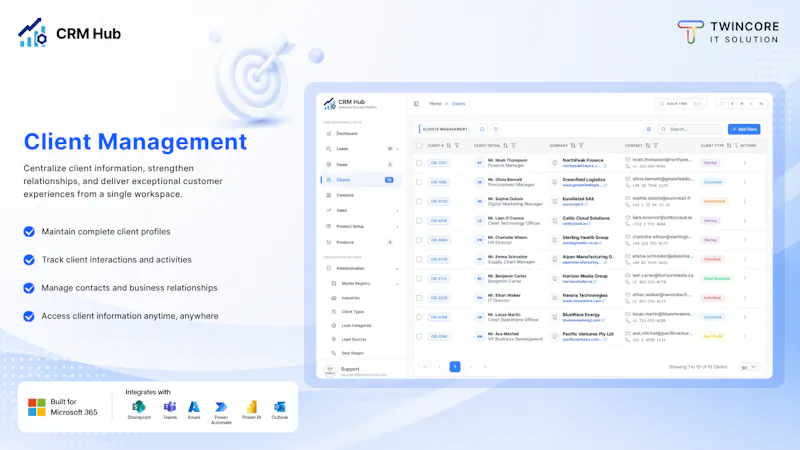Expand the Leads submenu chevron

pos(397,149)
